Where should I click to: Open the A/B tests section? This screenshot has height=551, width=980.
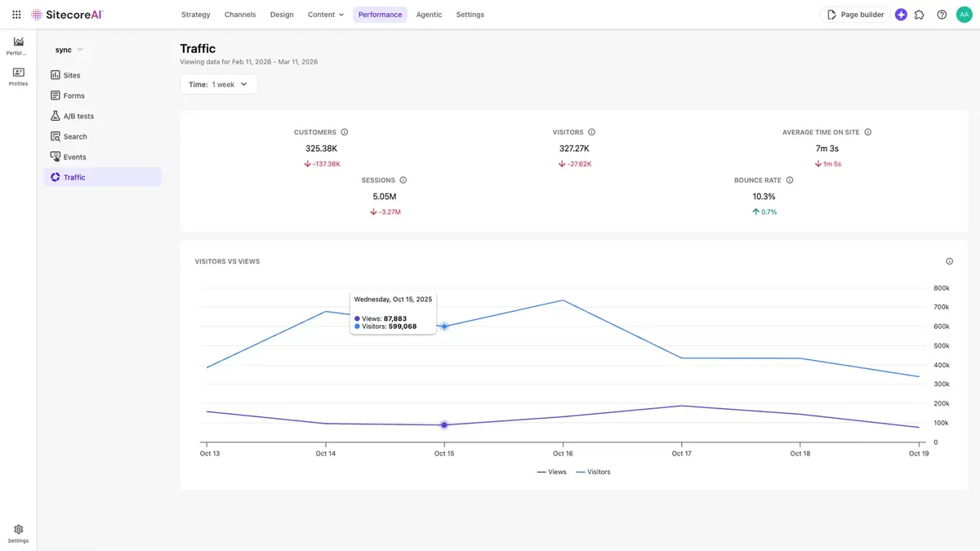pos(78,115)
